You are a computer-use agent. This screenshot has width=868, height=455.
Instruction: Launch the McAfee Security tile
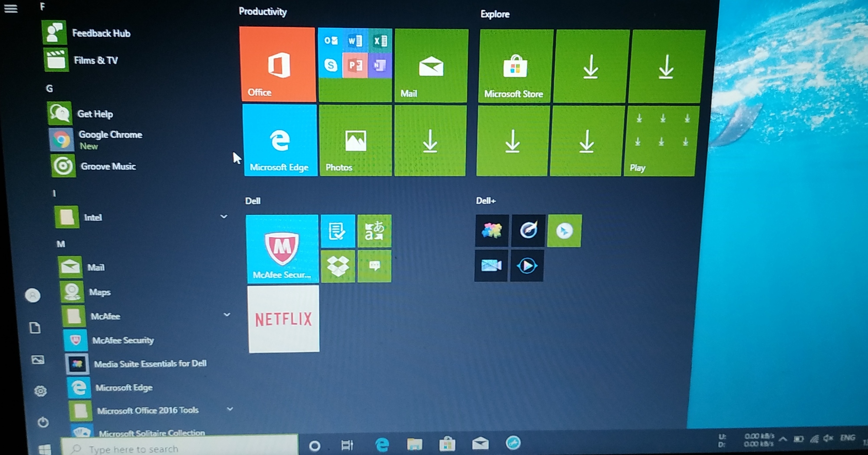coord(282,249)
